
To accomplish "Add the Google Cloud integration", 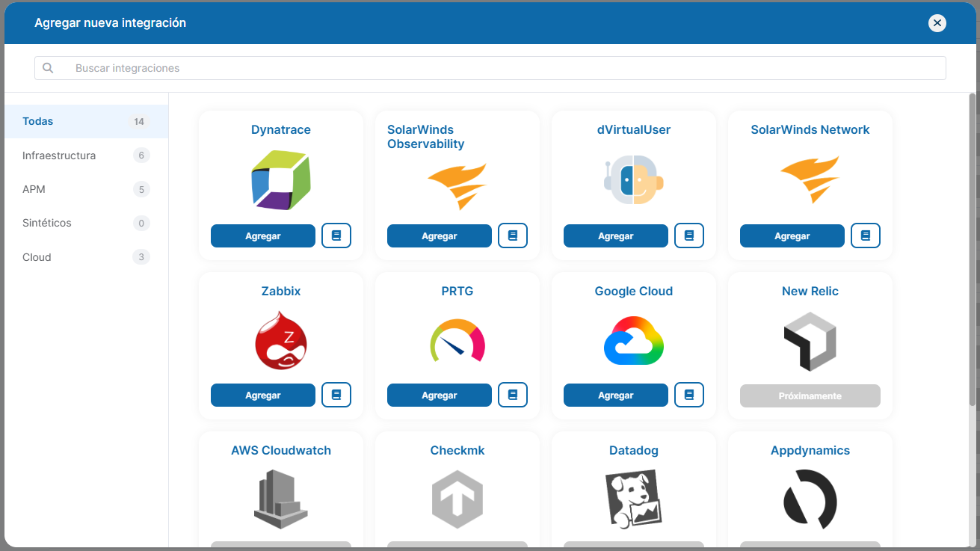I will pos(616,395).
